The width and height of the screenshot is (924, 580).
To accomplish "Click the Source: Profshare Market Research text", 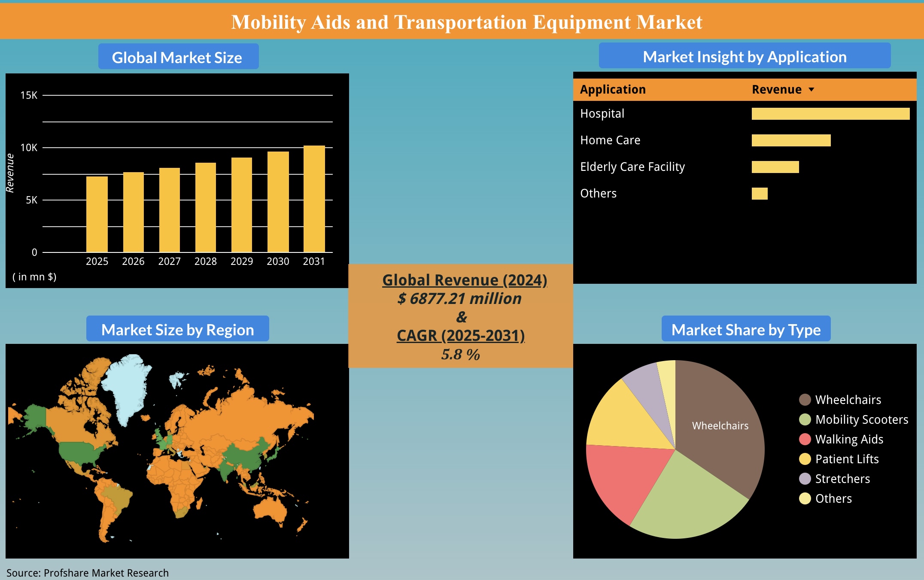I will 88,573.
